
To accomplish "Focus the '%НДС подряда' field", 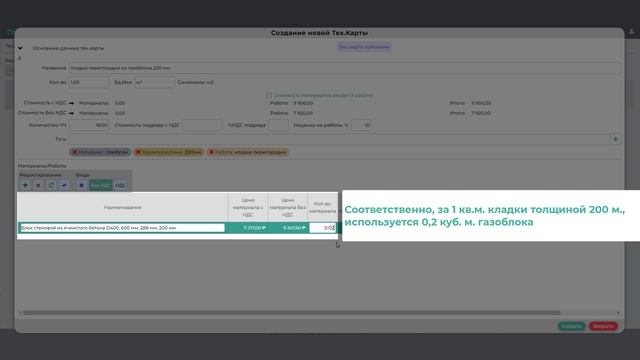I will 278,125.
